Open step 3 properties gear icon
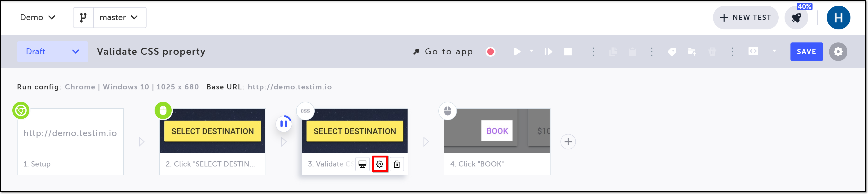This screenshot has width=868, height=194. pyautogui.click(x=380, y=164)
